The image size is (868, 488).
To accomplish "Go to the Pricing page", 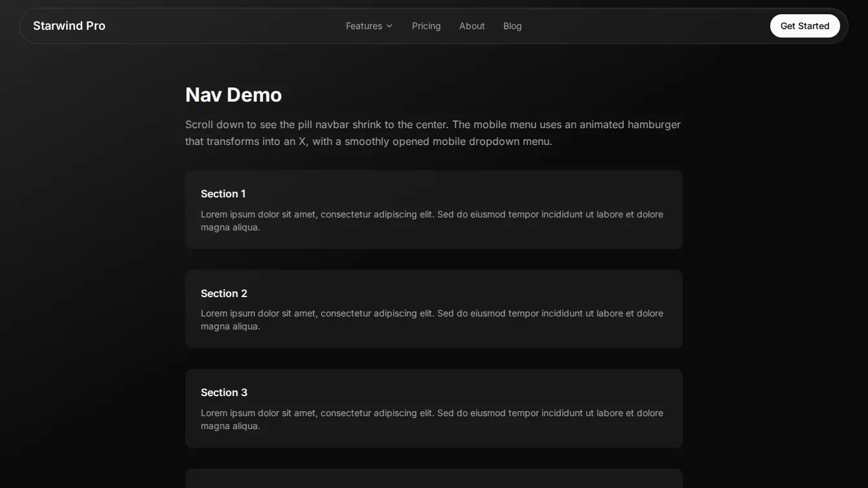I will 426,26.
